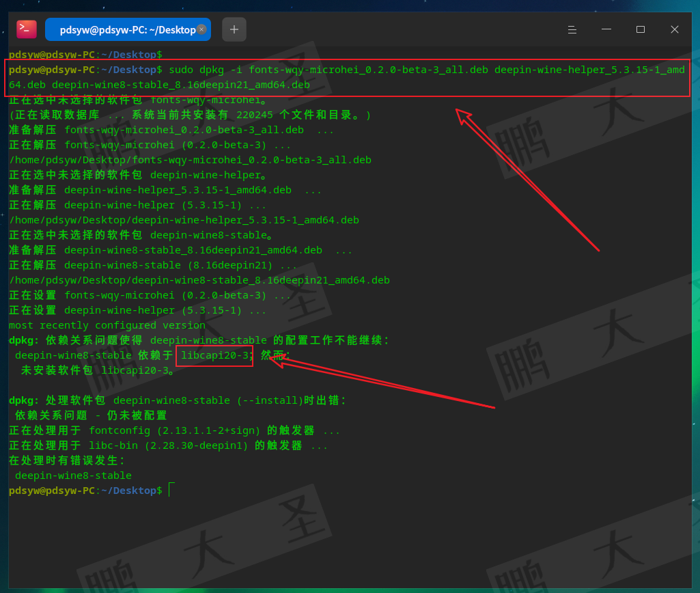Screen dimensions: 700x593
Task: Click the boxed libcapi20-3 dependency name
Action: click(214, 355)
